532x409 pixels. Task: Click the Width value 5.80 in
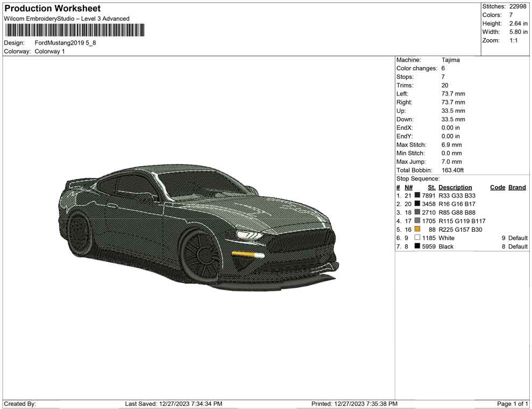[x=518, y=32]
